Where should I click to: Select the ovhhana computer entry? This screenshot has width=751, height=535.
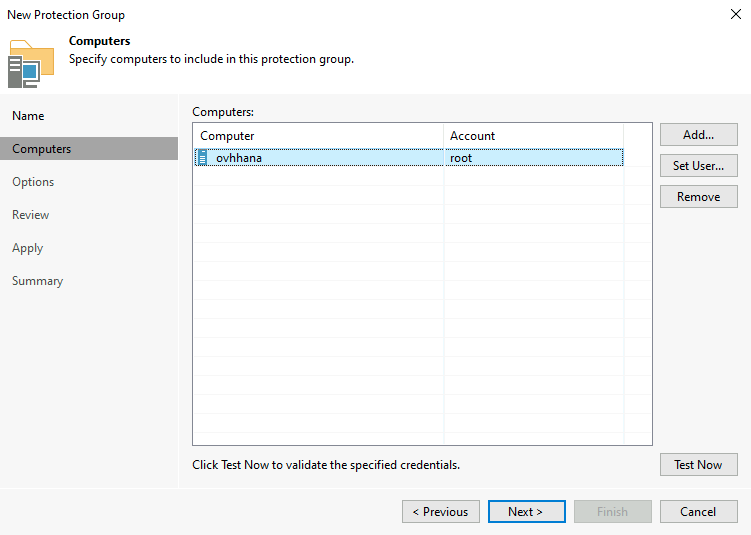coord(238,158)
